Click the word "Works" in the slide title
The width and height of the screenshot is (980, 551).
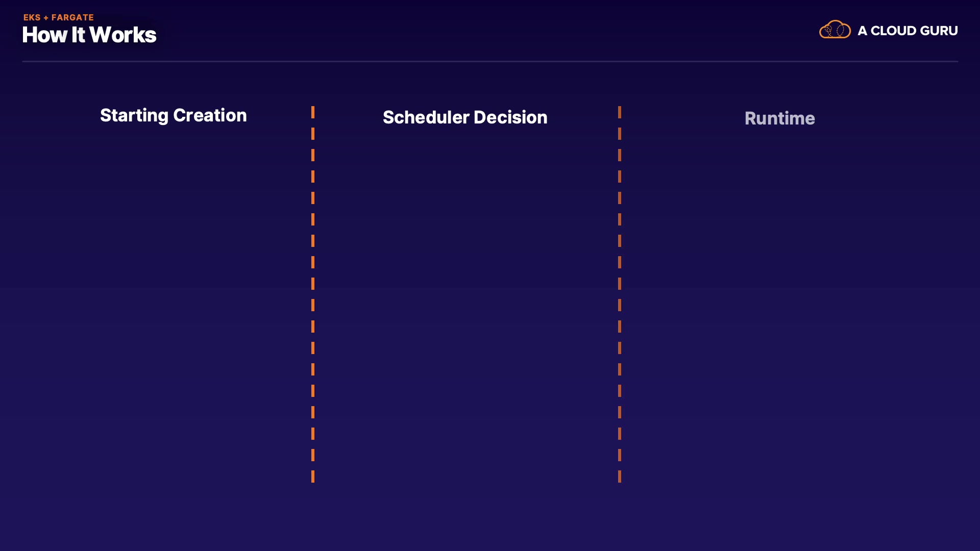pyautogui.click(x=123, y=35)
